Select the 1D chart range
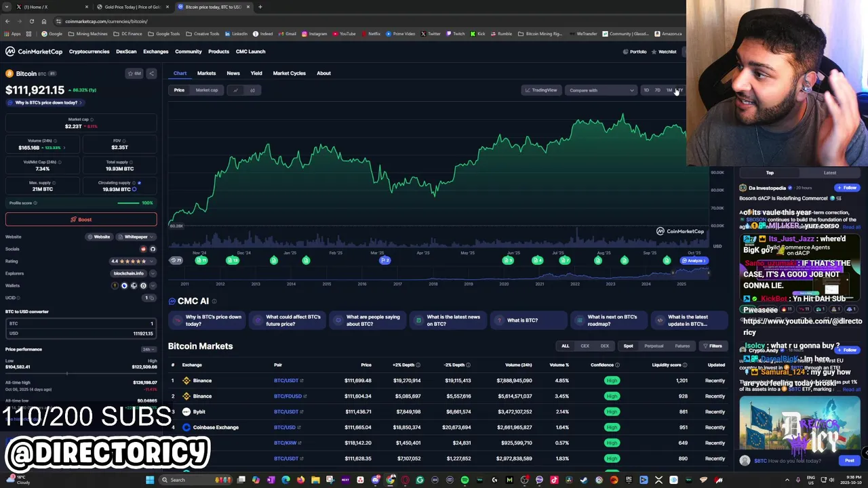Viewport: 868px width, 488px height. (x=646, y=90)
